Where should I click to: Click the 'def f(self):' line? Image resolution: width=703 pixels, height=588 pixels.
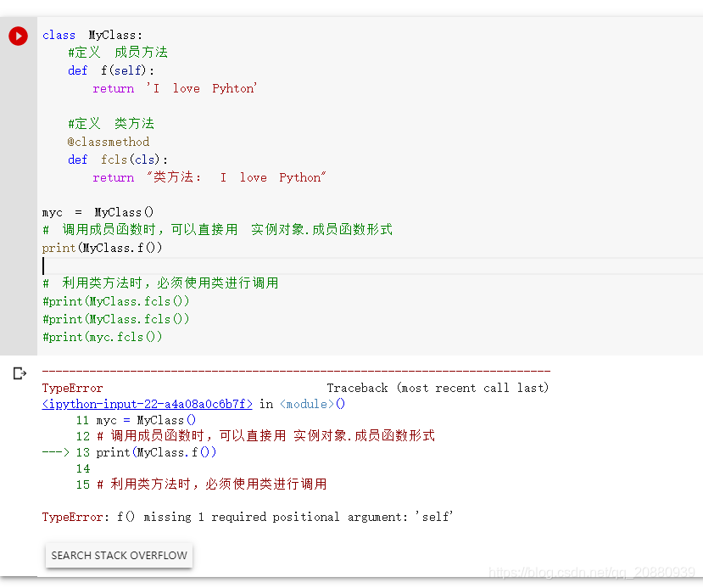[111, 70]
